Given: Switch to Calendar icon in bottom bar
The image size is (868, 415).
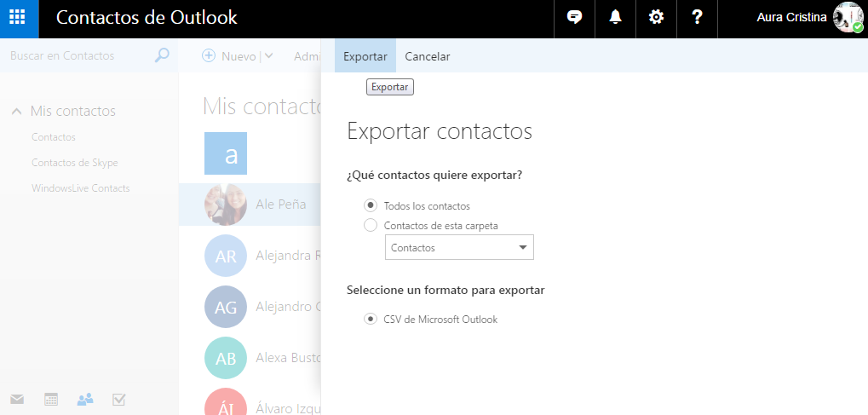Looking at the screenshot, I should coord(51,399).
